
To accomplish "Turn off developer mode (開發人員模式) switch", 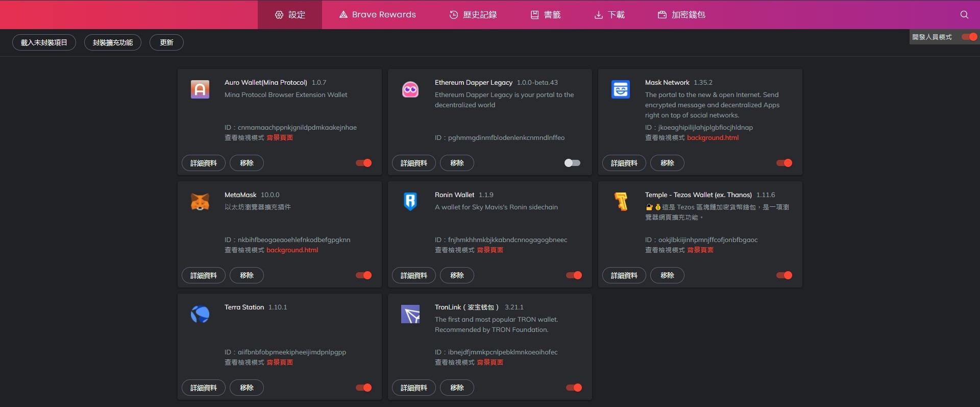I will click(969, 37).
